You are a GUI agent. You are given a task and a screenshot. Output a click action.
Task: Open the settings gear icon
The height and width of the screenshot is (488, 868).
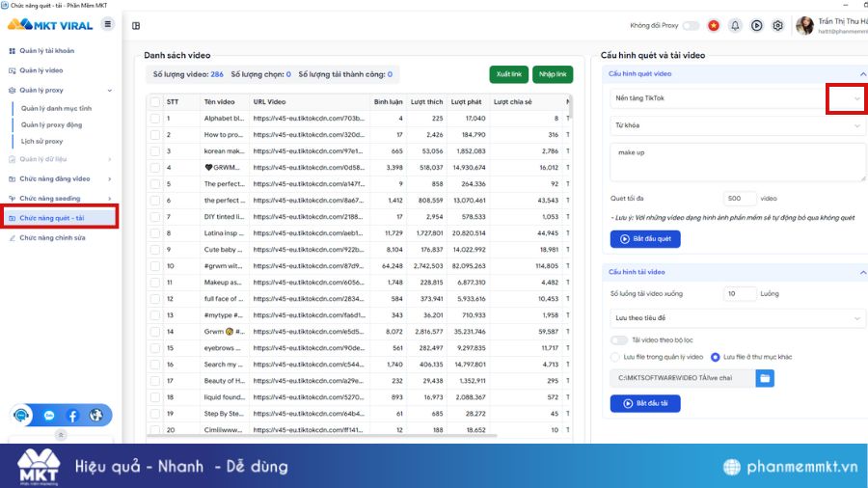[777, 25]
